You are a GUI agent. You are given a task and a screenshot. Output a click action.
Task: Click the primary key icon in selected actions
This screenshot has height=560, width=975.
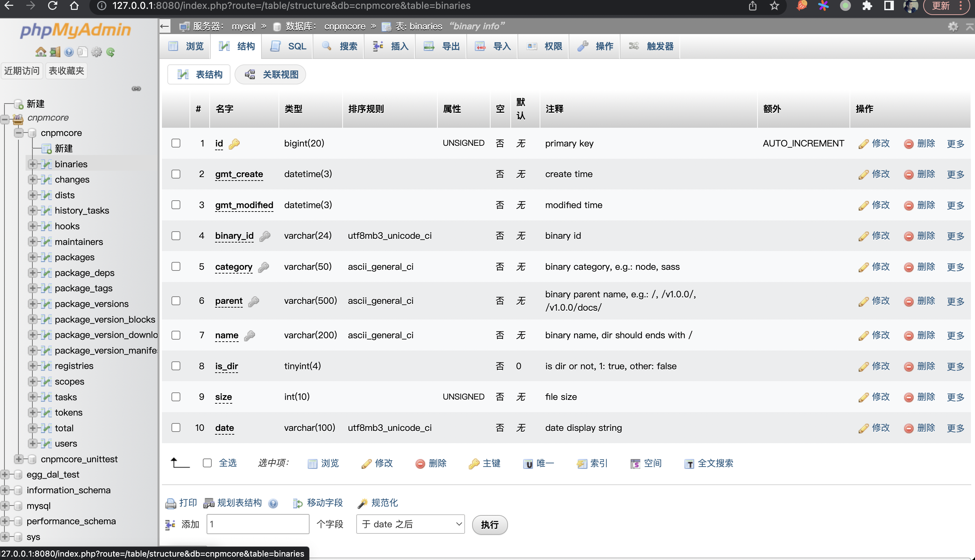click(x=474, y=464)
